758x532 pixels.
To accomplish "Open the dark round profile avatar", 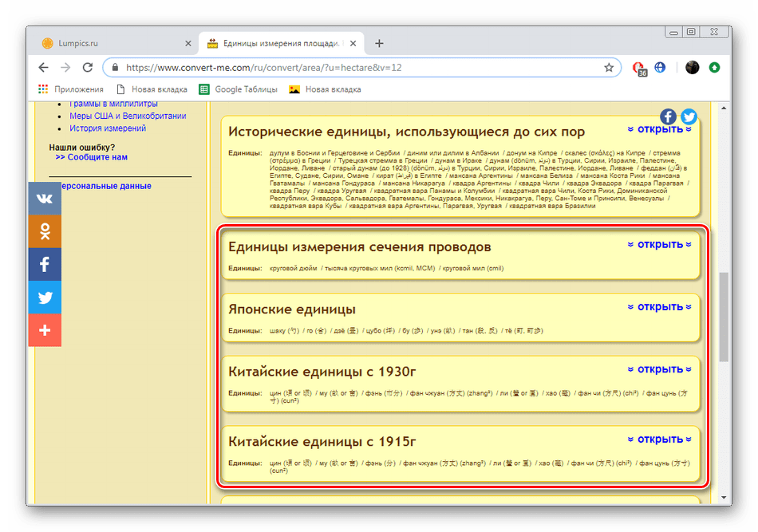I will click(x=692, y=68).
